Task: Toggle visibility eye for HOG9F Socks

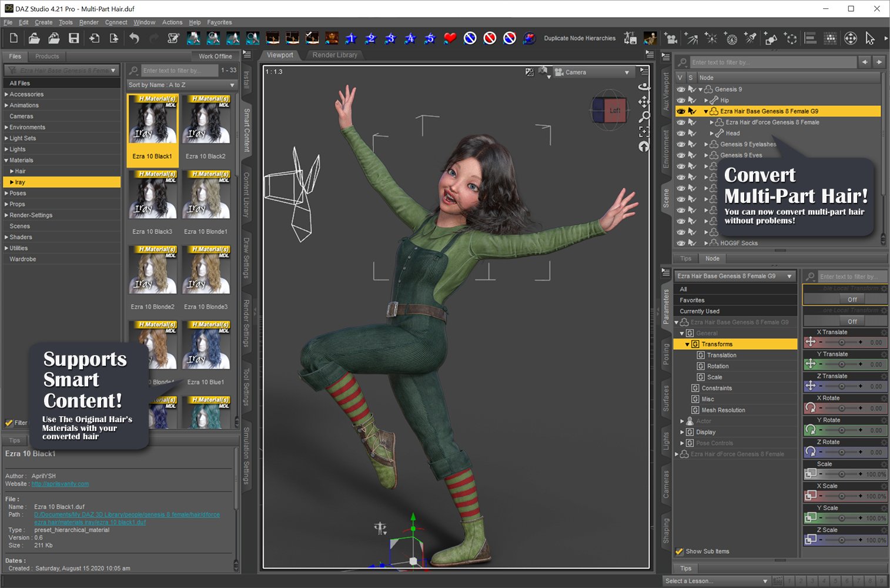Action: point(681,243)
